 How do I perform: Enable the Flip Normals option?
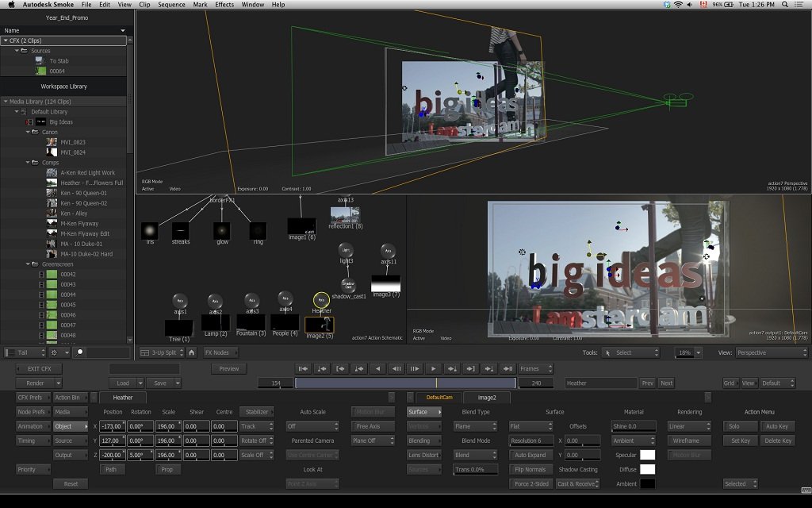coord(530,469)
